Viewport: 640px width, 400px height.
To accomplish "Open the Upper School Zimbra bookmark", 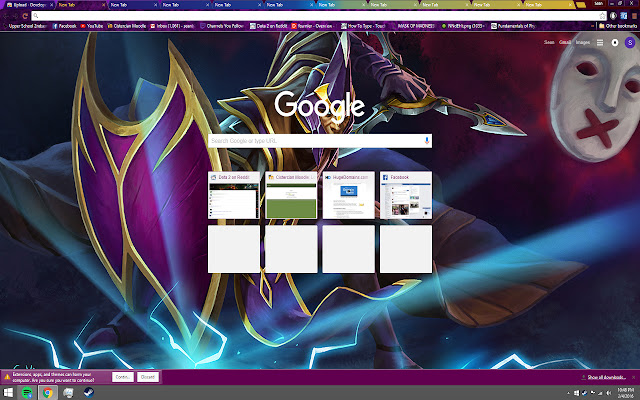I will click(x=24, y=26).
